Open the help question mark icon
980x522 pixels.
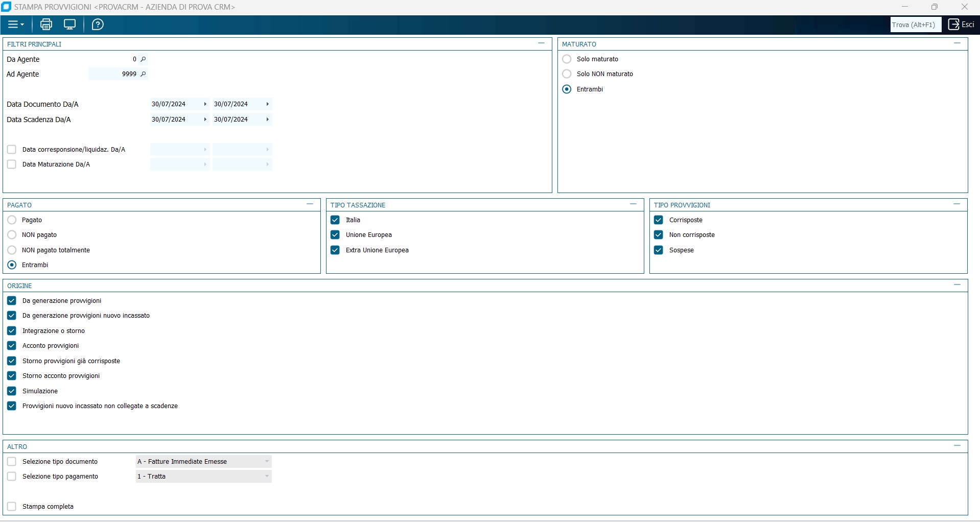coord(98,25)
